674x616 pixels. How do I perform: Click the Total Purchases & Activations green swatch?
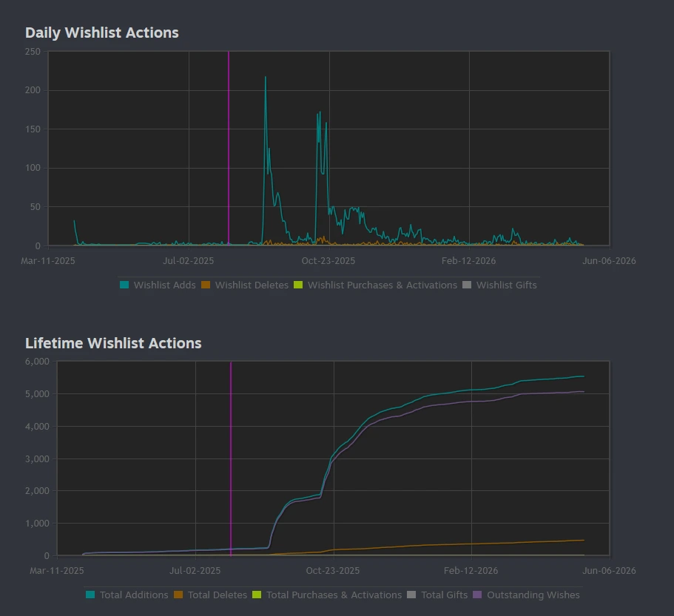pyautogui.click(x=257, y=595)
